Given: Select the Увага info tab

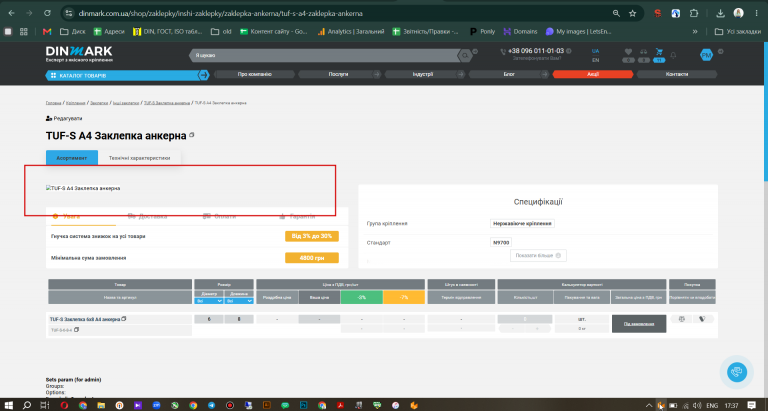Looking at the screenshot, I should 67,216.
